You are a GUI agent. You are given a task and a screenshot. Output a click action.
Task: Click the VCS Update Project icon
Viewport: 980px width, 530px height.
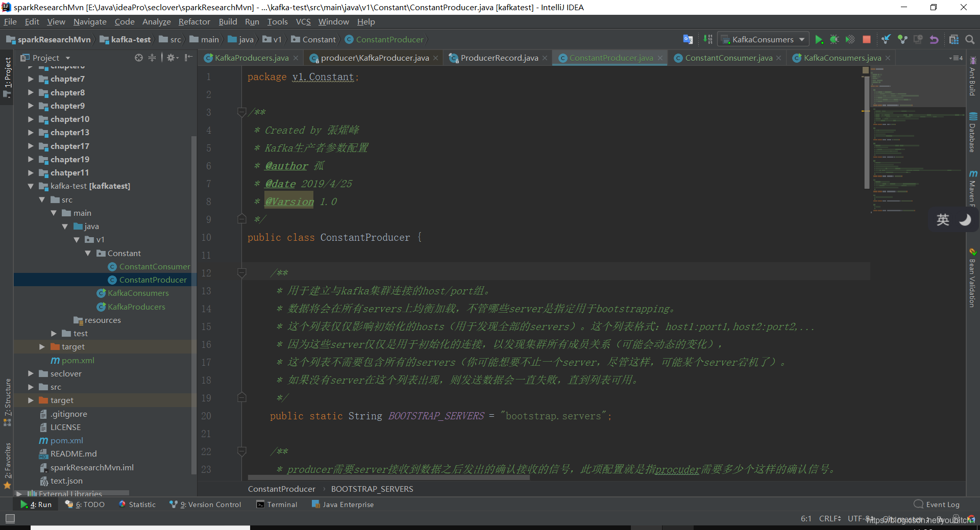click(886, 39)
